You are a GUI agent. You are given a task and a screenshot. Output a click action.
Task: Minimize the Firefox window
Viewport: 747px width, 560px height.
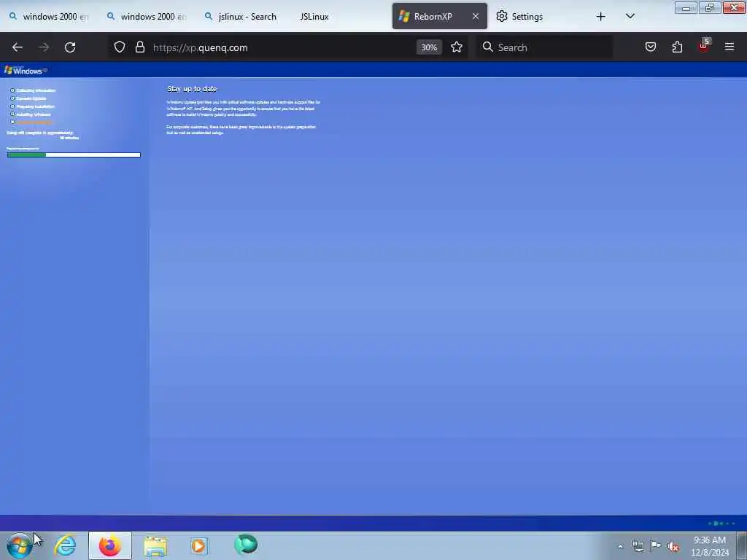[686, 7]
